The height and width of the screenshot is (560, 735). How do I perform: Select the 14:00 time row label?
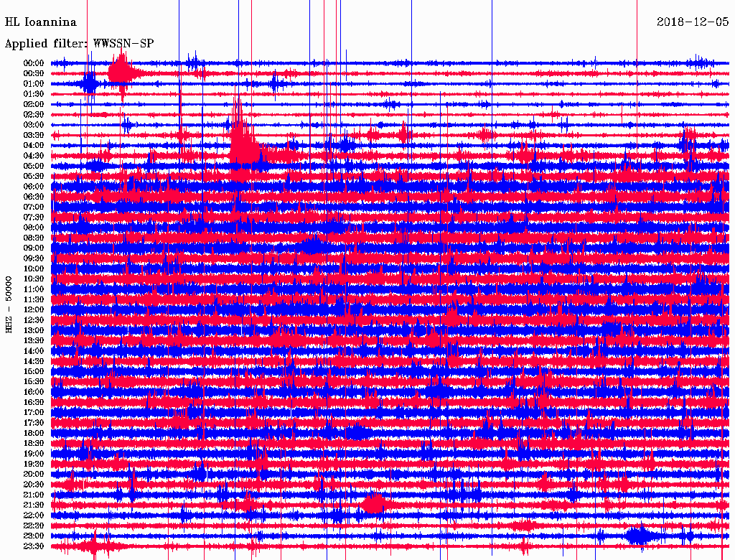(34, 351)
